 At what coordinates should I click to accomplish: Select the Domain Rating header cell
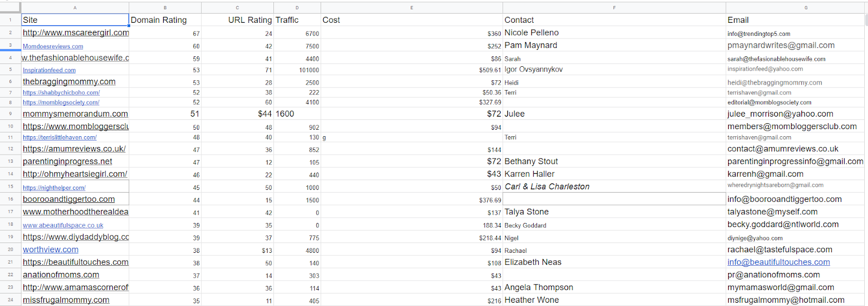(165, 20)
